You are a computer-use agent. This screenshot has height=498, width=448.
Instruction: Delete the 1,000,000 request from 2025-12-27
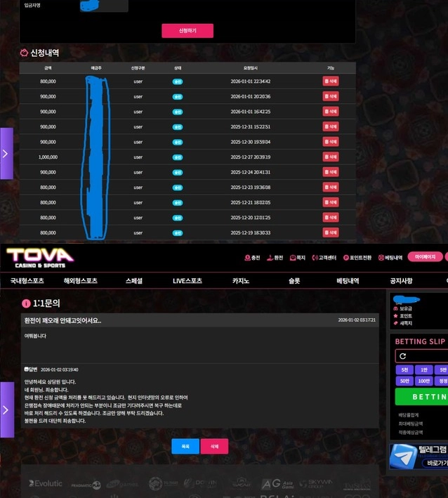(331, 157)
